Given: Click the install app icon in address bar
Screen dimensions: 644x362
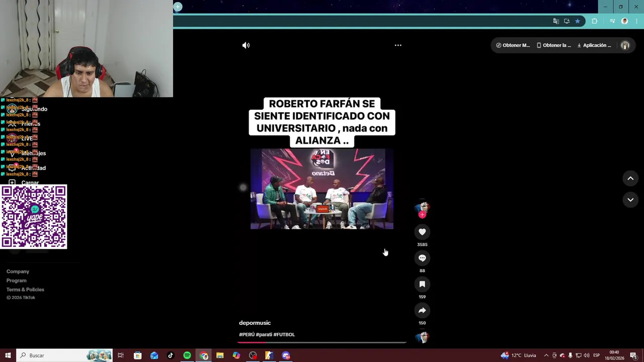Looking at the screenshot, I should (x=567, y=21).
